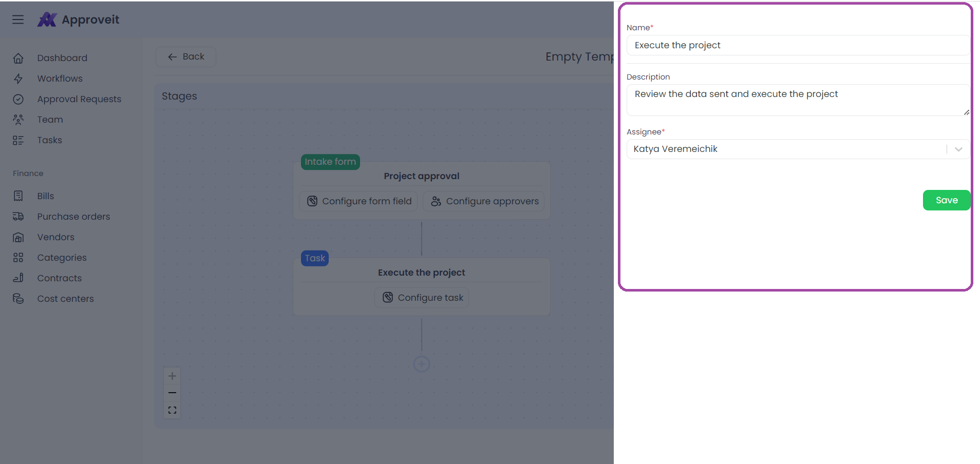Viewport: 980px width, 464px height.
Task: Click the Back arrow icon
Action: pos(173,57)
